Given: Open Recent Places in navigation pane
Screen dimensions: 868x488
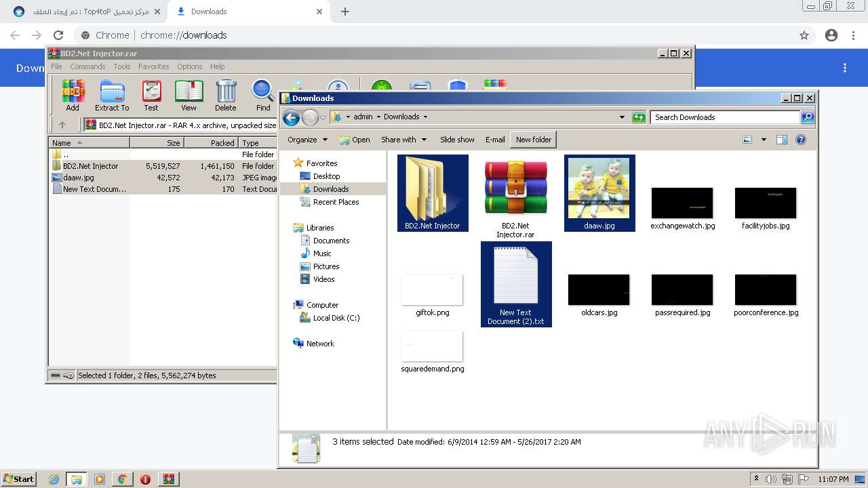Looking at the screenshot, I should [x=336, y=202].
